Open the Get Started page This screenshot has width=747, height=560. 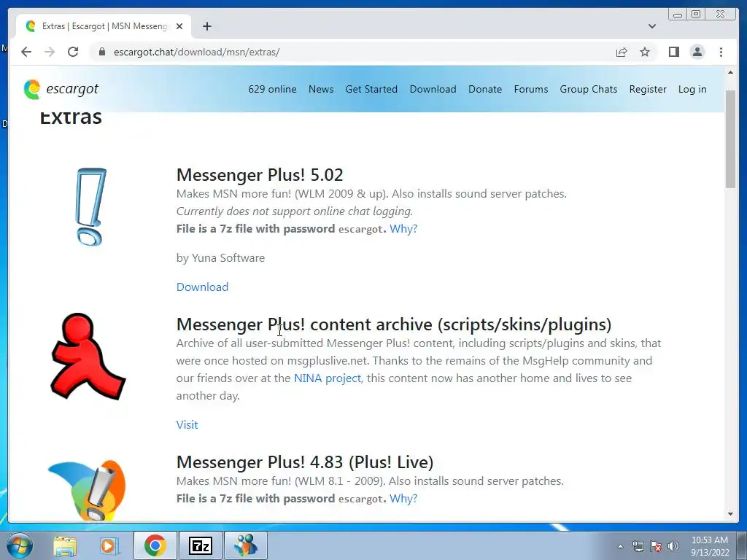[371, 89]
